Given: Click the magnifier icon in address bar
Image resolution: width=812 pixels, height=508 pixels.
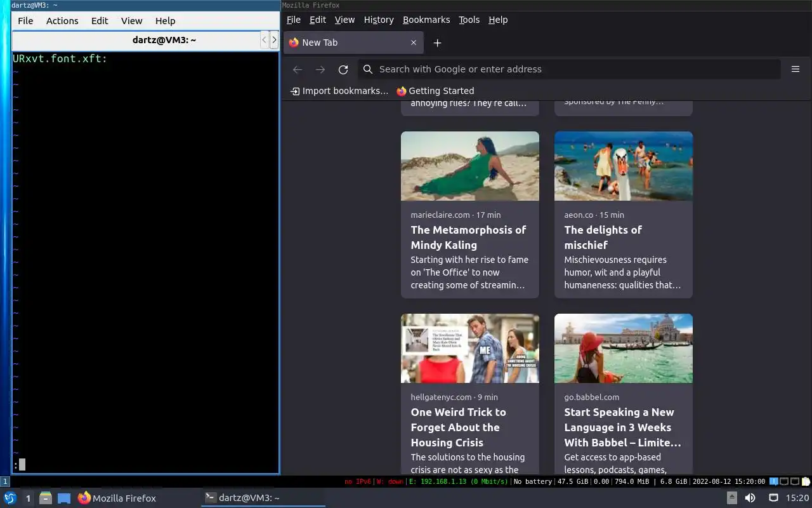Looking at the screenshot, I should (368, 69).
